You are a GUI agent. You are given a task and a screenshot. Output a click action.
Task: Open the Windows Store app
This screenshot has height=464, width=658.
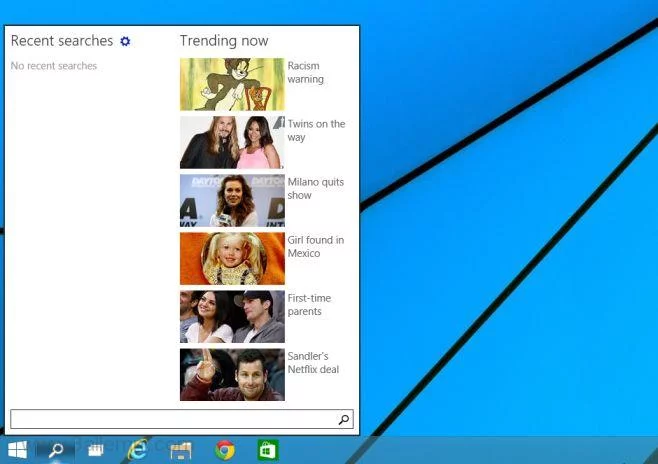point(267,450)
